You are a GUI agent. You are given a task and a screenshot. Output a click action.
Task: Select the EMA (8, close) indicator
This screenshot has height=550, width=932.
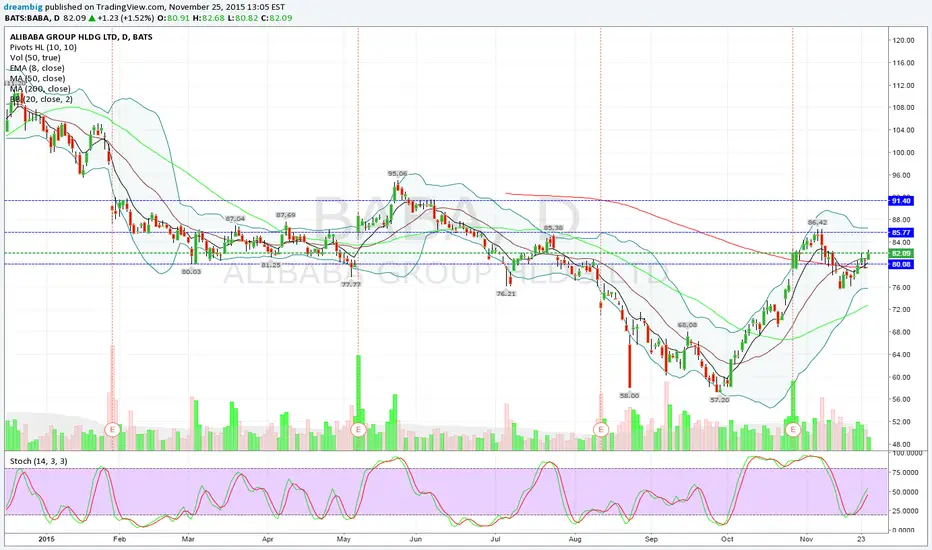(x=37, y=68)
